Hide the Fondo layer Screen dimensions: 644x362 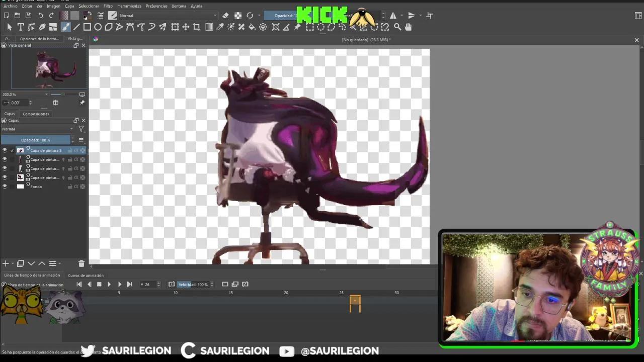tap(5, 187)
